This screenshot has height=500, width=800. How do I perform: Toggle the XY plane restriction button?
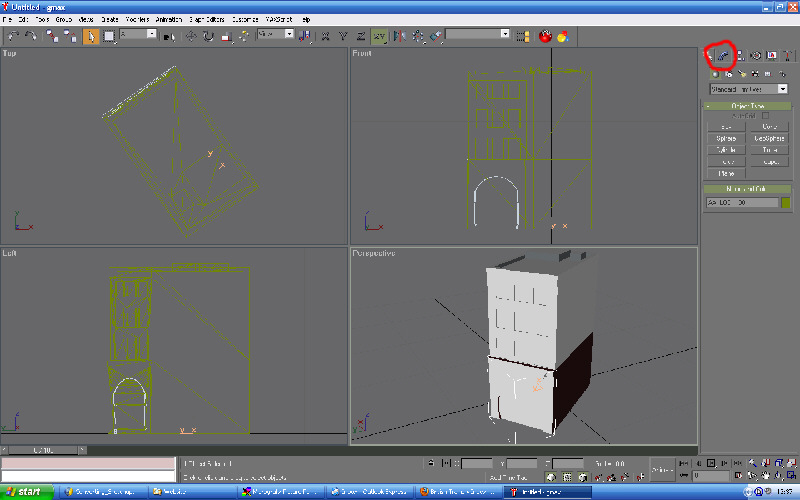(x=379, y=36)
